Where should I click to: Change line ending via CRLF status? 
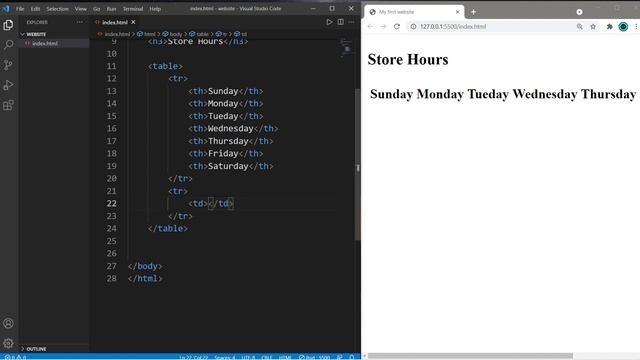pos(267,358)
